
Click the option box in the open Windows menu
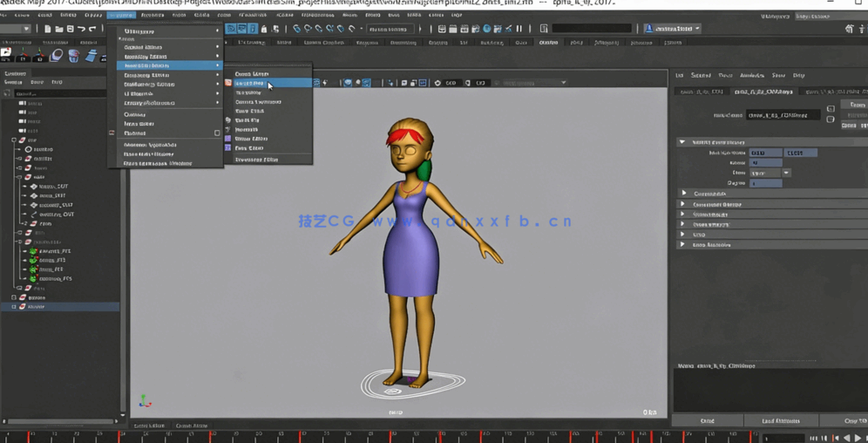coord(217,133)
